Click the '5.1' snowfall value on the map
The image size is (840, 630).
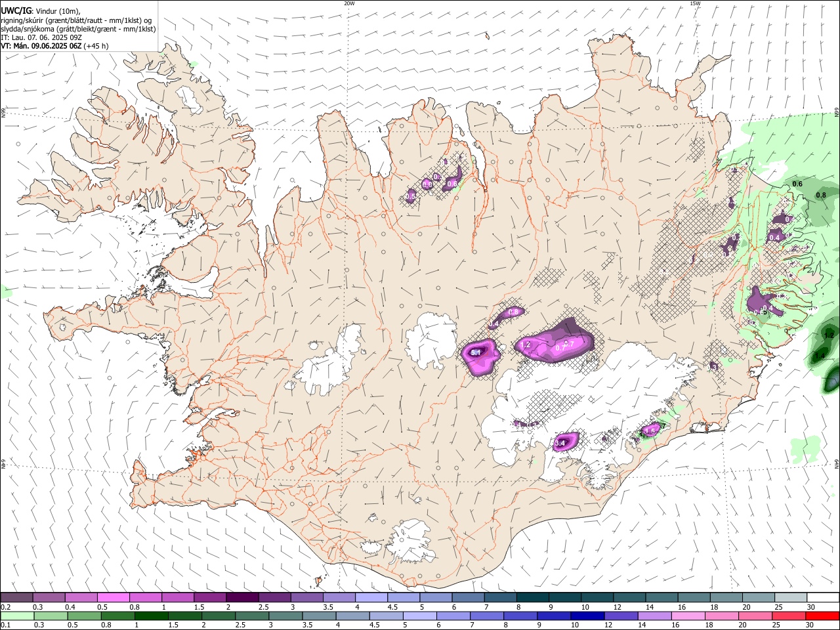[476, 352]
